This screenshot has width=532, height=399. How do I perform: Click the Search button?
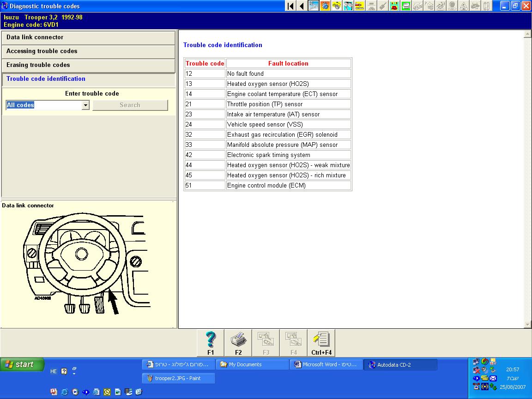[130, 105]
